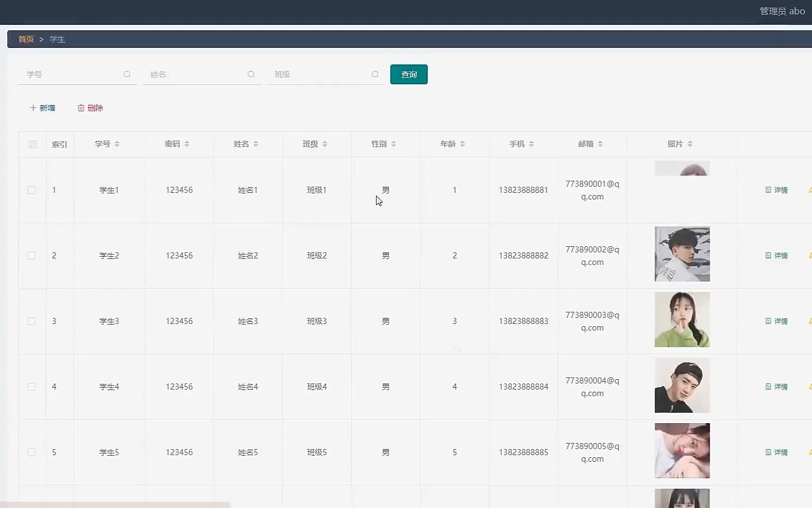
Task: Open 详情 for student 学生2
Action: [x=777, y=256]
